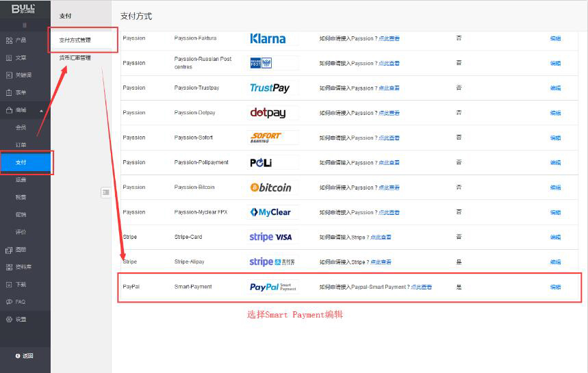Click the FAQ icon in the sidebar
588x373 pixels.
click(9, 302)
